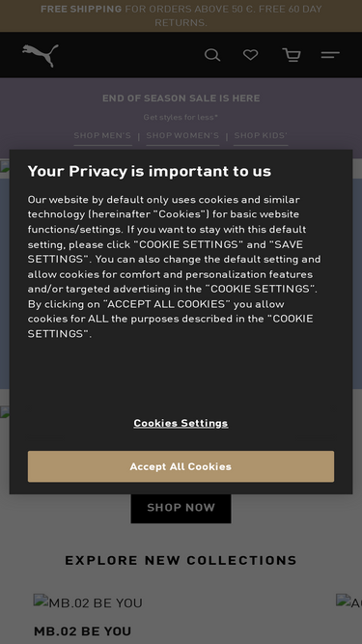
Task: Open the hamburger navigation menu
Action: point(330,55)
